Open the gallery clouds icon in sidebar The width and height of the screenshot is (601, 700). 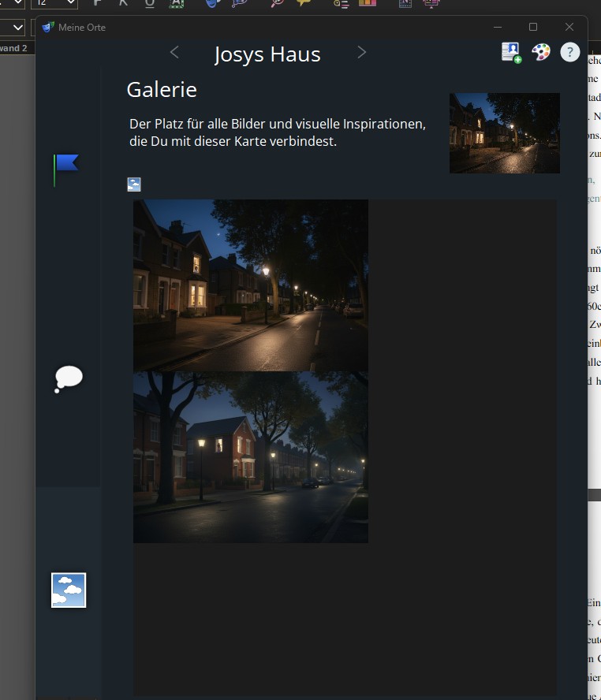tap(69, 590)
